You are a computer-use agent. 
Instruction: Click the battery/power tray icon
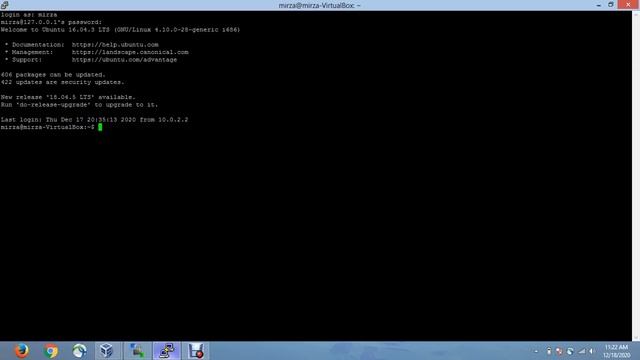point(549,351)
